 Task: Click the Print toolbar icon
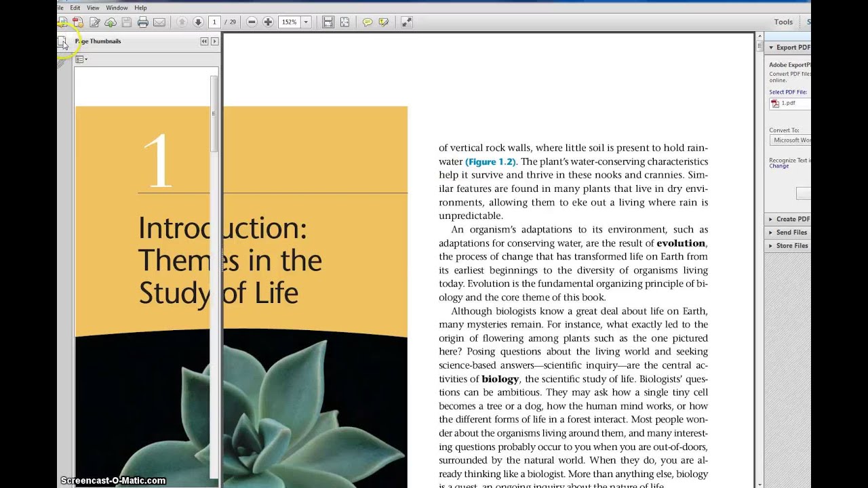click(x=143, y=22)
